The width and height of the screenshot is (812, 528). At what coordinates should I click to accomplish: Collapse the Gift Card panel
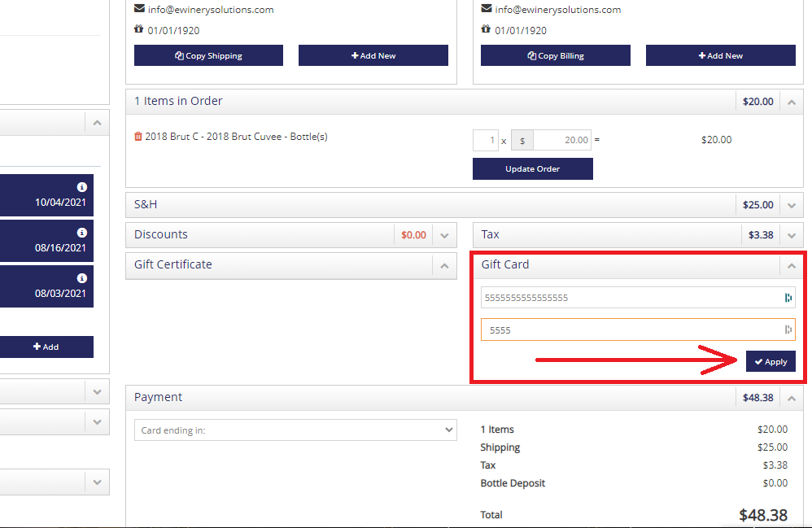[x=792, y=265]
